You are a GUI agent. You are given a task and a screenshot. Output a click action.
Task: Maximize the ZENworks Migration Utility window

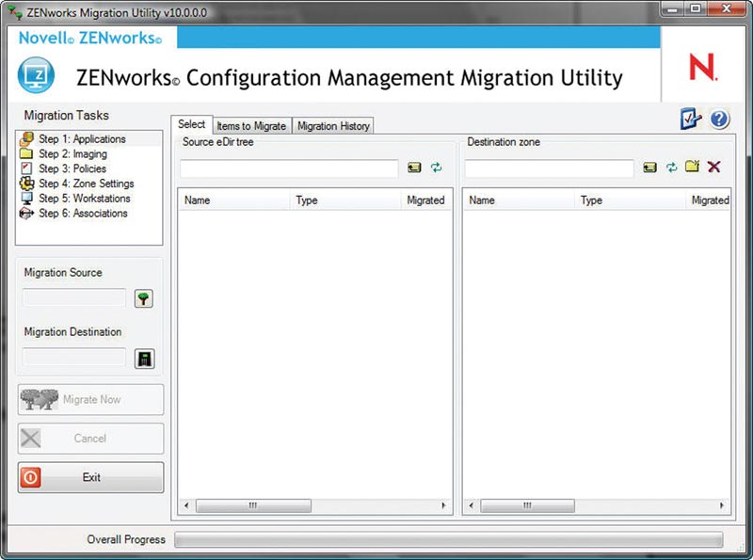(696, 9)
